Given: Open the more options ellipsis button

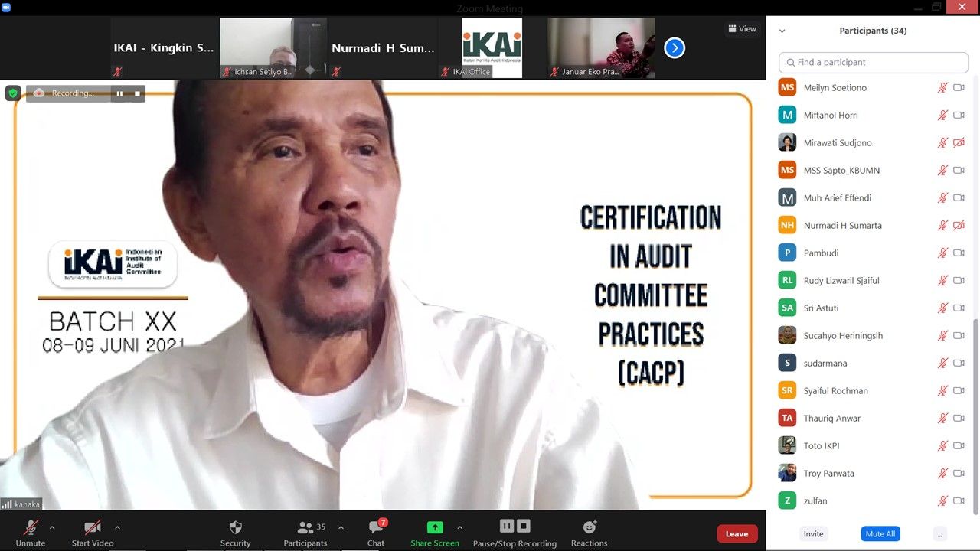Looking at the screenshot, I should (940, 534).
